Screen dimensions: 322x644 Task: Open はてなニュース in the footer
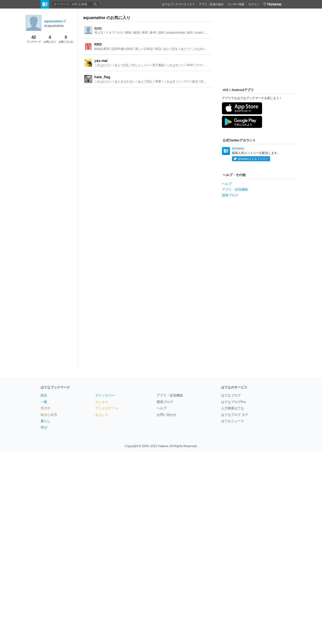(232, 421)
